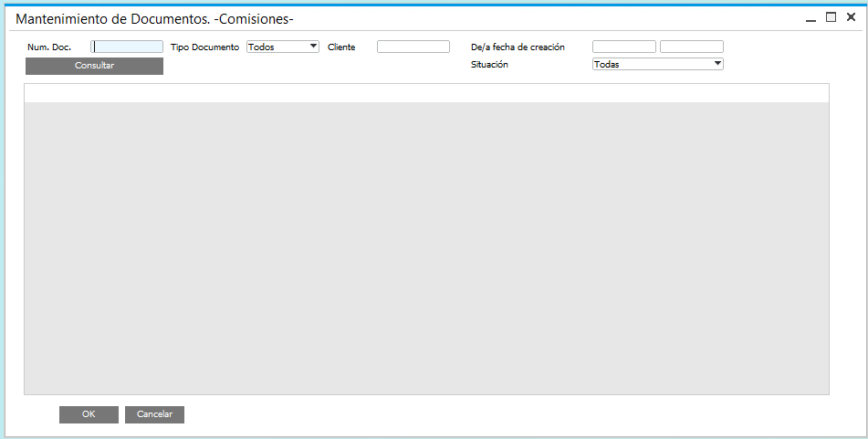Confirm with the OK button
This screenshot has width=868, height=439.
(89, 414)
